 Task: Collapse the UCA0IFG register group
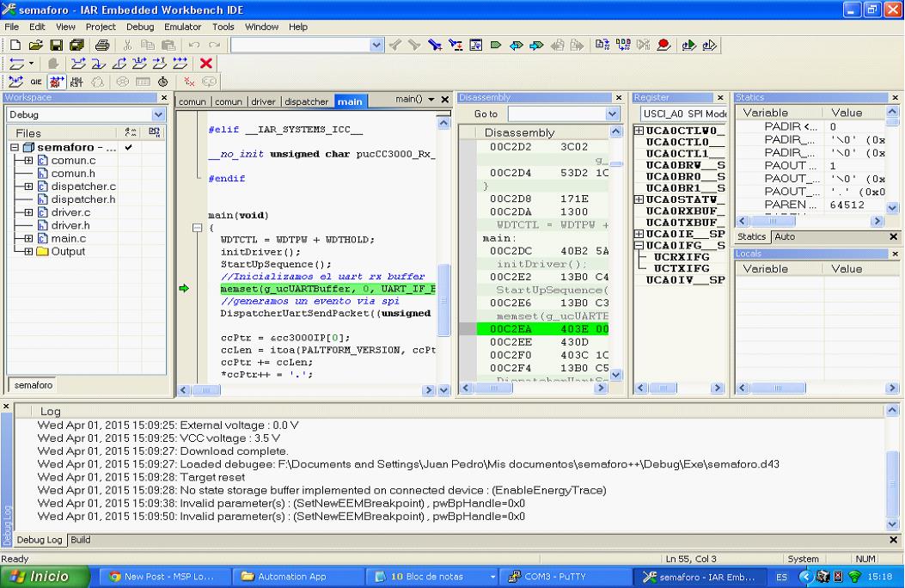[x=639, y=245]
